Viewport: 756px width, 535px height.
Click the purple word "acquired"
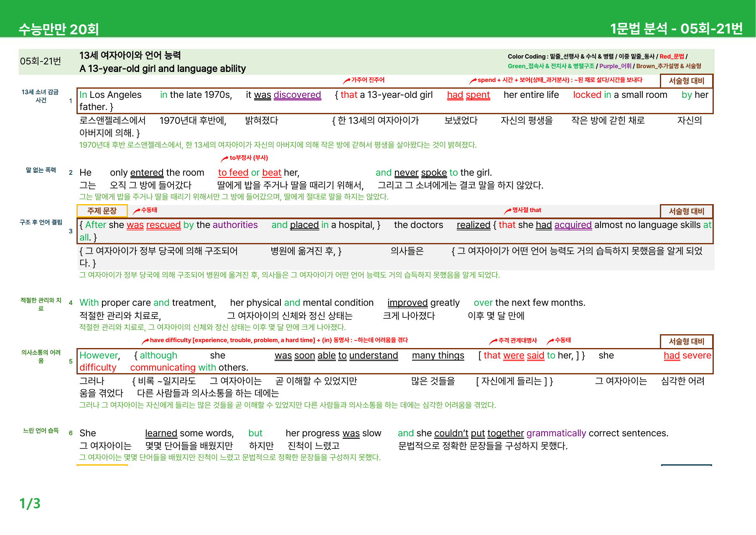coord(573,225)
